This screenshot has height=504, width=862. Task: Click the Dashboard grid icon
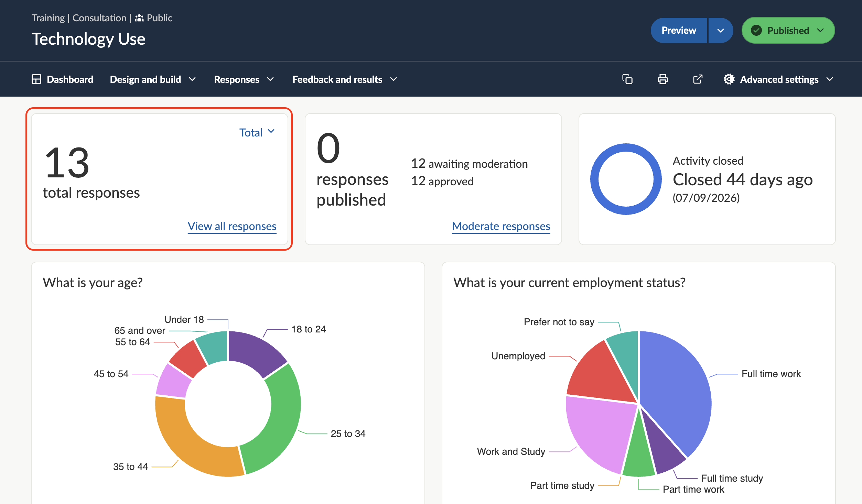36,79
